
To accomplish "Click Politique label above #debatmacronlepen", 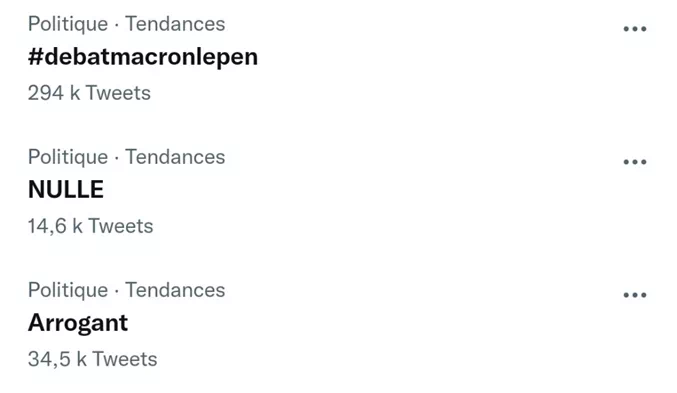I will [x=68, y=24].
